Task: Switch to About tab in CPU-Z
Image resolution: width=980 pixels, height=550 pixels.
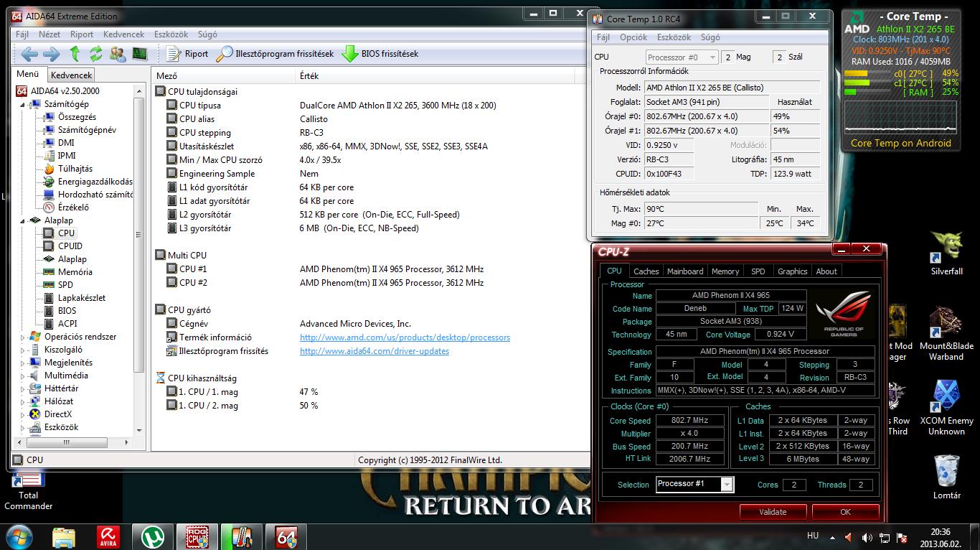Action: click(x=826, y=271)
